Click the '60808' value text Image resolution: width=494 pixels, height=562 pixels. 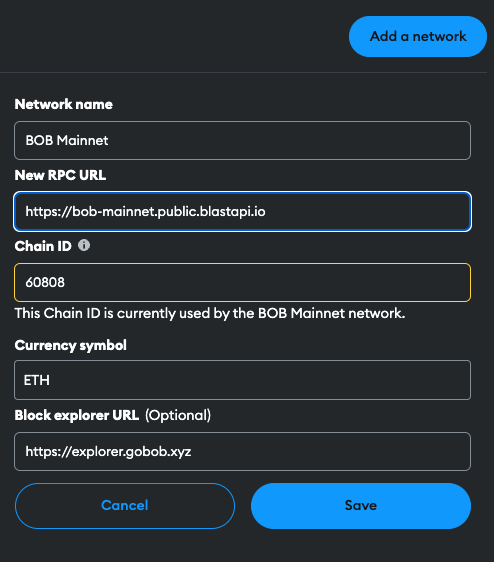click(45, 282)
